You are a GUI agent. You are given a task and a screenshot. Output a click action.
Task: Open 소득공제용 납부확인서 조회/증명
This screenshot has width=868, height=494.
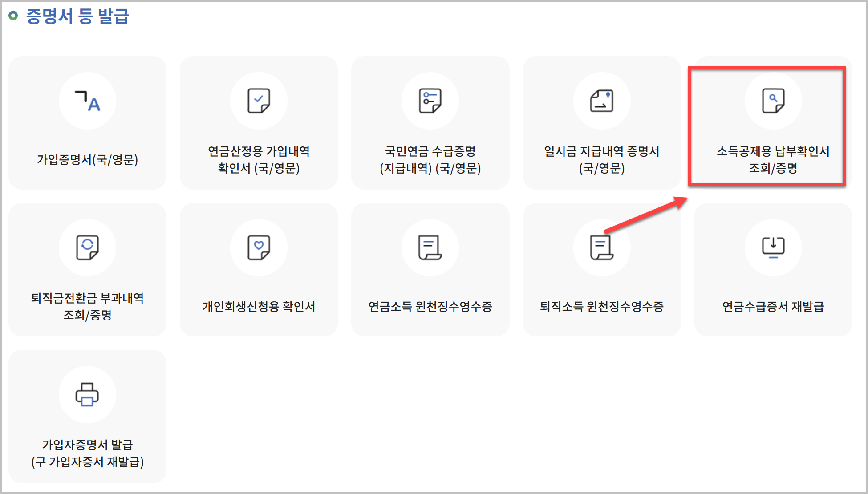(x=773, y=160)
